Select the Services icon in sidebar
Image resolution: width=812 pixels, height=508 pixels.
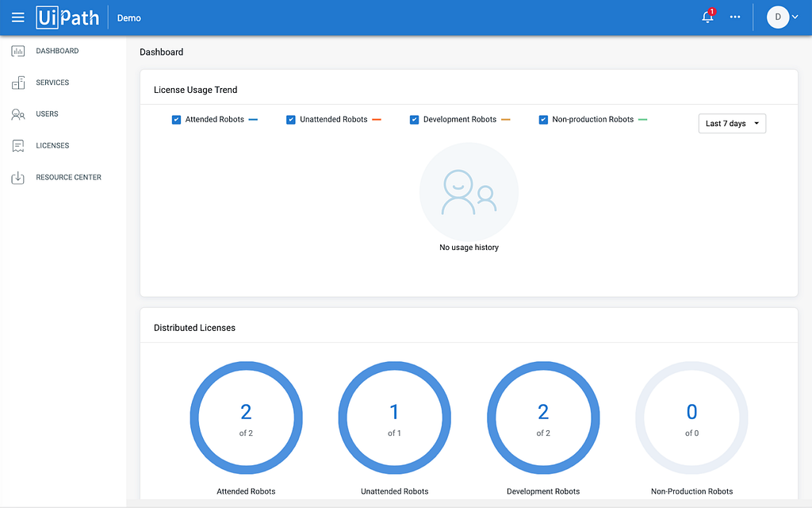[17, 82]
